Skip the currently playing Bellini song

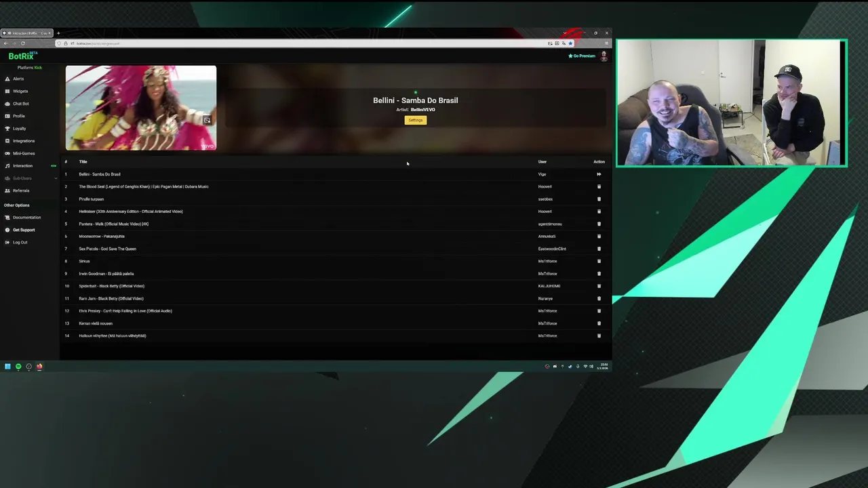599,174
